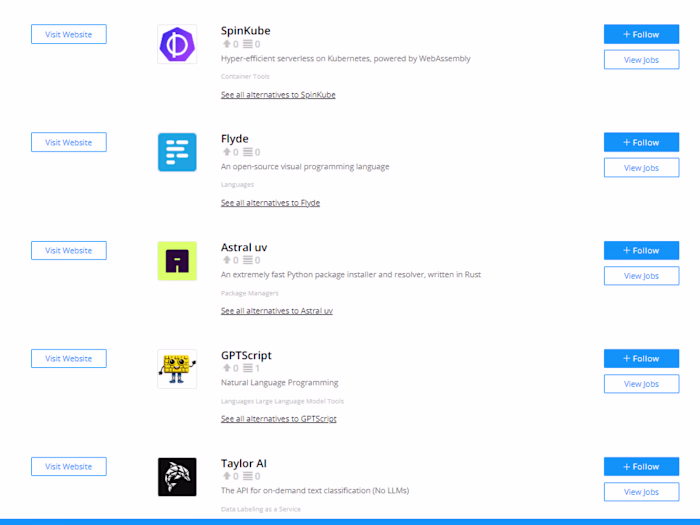Open the SpinKube title link

point(246,31)
